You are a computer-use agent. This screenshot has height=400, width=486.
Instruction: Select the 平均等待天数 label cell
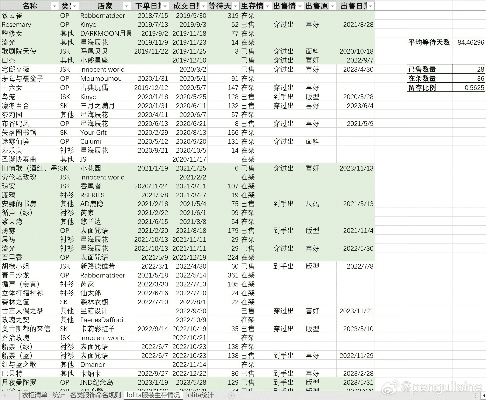click(x=430, y=42)
